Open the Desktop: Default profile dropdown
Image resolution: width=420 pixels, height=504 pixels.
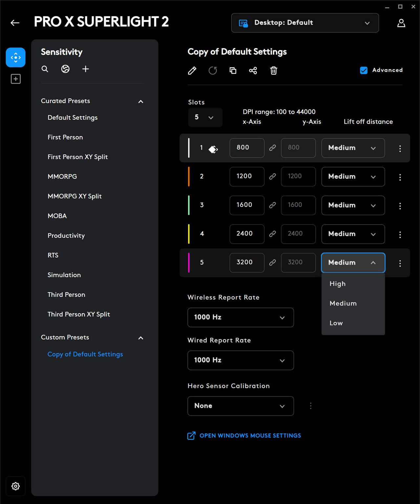point(305,23)
